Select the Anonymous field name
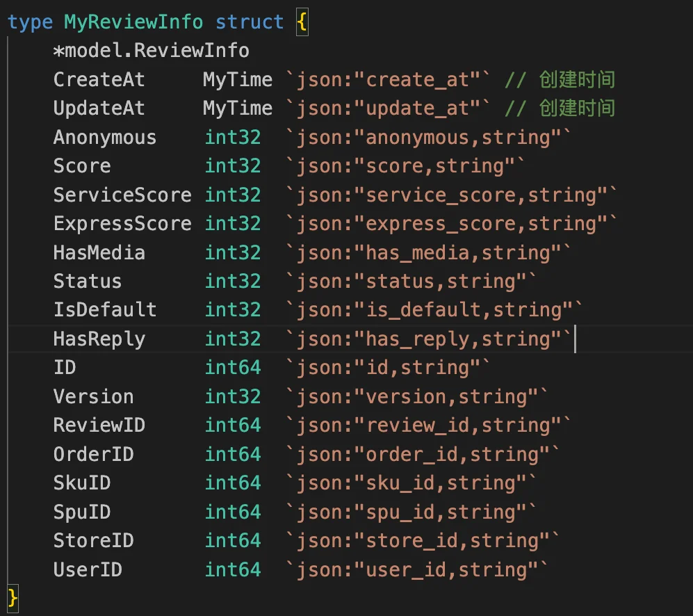 pyautogui.click(x=104, y=137)
